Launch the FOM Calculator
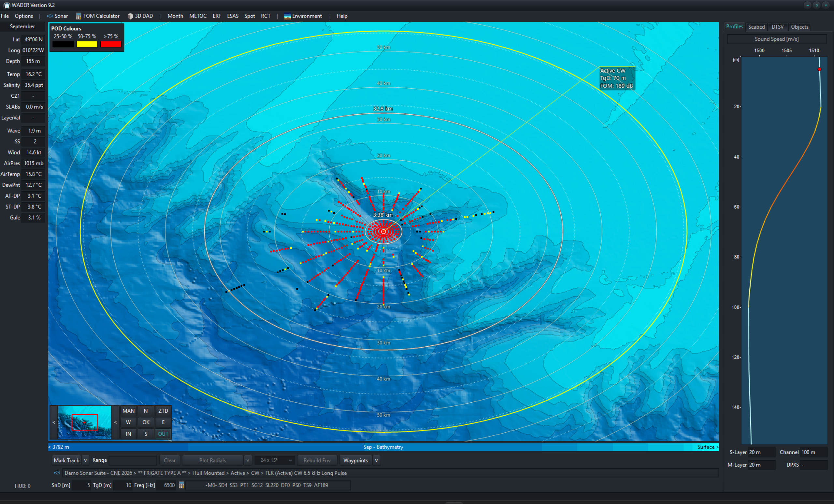 pos(97,16)
